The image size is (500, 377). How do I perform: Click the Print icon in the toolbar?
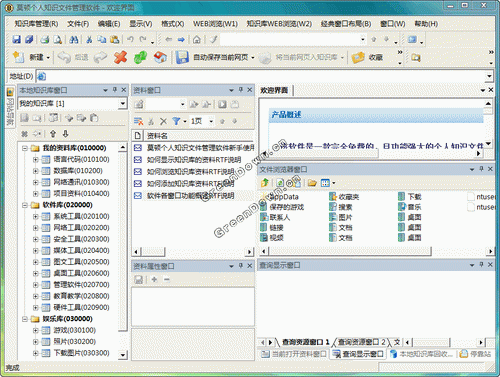(x=45, y=40)
